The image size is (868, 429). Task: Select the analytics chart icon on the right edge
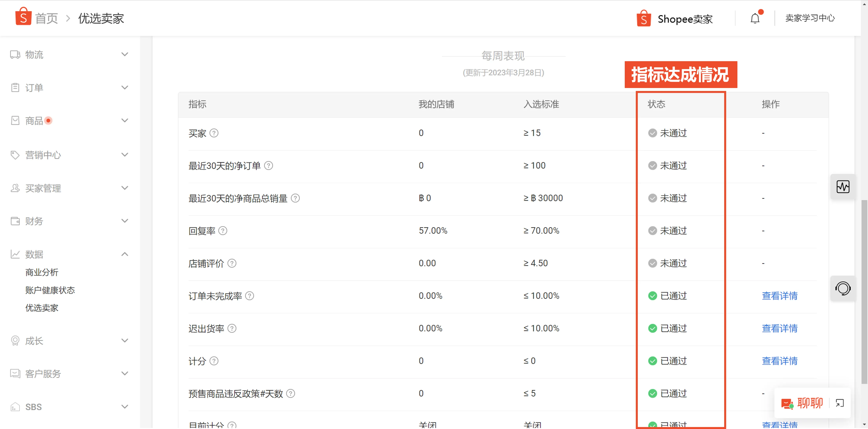coord(843,187)
